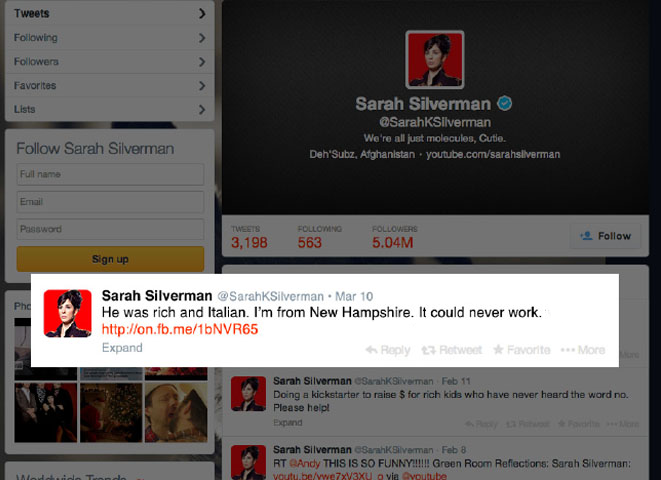Image resolution: width=661 pixels, height=480 pixels.
Task: Open the on.fb.me/1bNVR65 link
Action: pyautogui.click(x=180, y=329)
